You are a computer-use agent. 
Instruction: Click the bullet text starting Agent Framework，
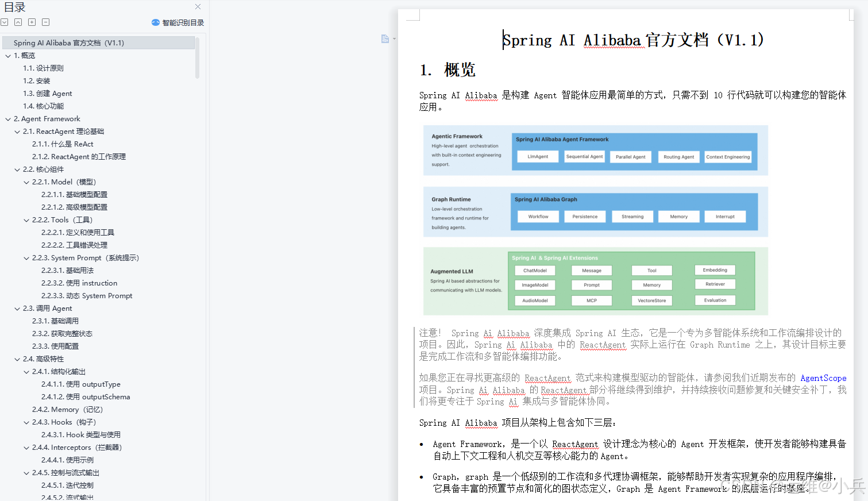(x=639, y=450)
